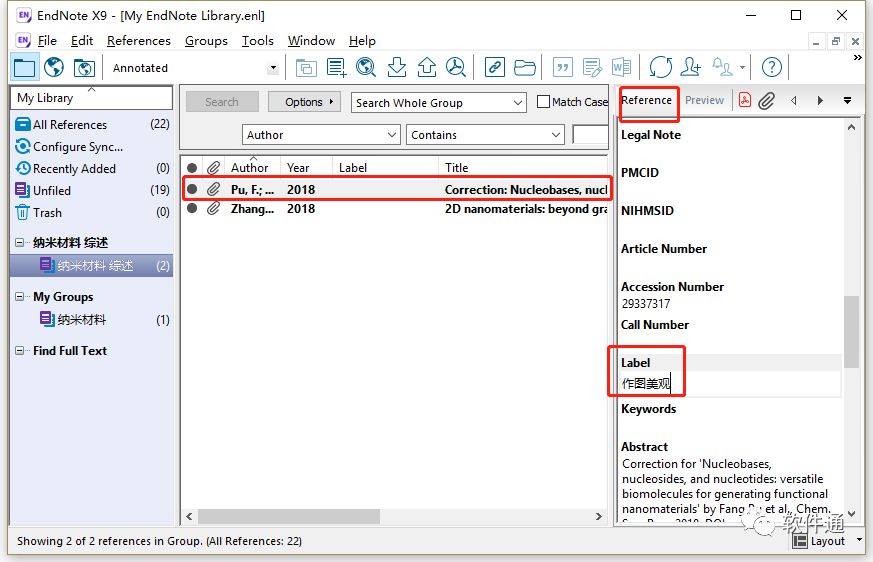Toggle read status dot for Pu, F. reference

192,189
